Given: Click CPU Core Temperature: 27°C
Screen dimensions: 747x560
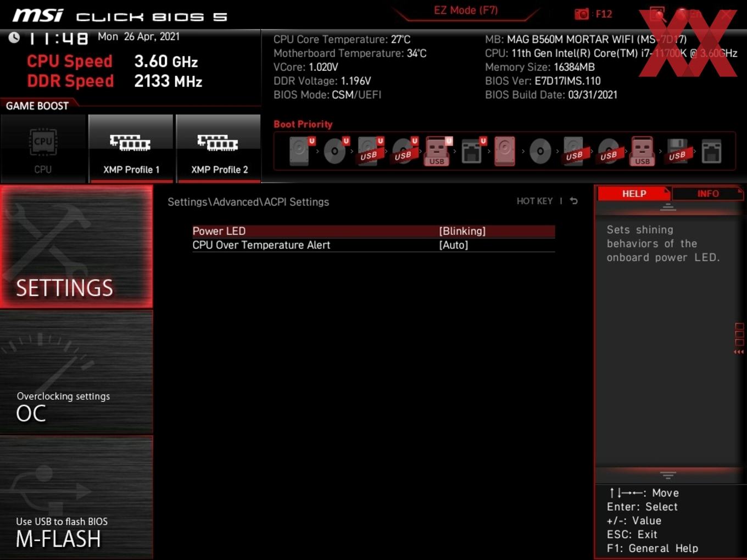Looking at the screenshot, I should tap(342, 40).
